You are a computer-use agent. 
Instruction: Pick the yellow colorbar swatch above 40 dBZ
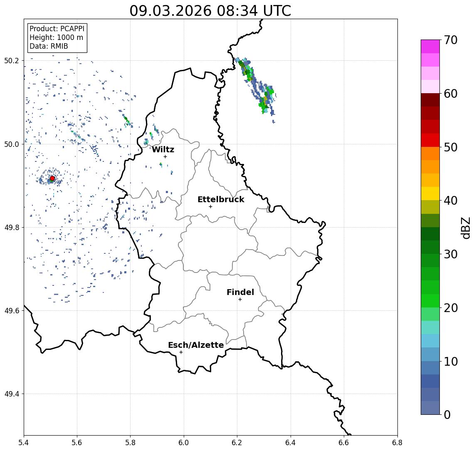coord(430,194)
